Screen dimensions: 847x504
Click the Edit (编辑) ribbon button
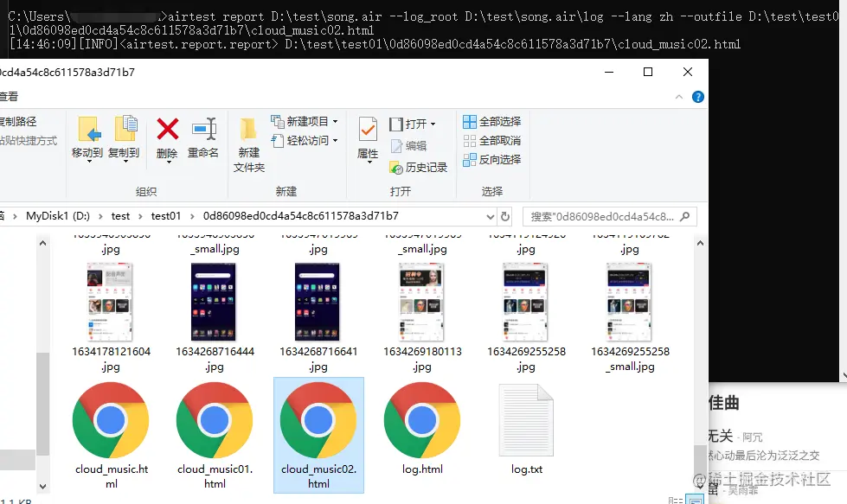[409, 146]
